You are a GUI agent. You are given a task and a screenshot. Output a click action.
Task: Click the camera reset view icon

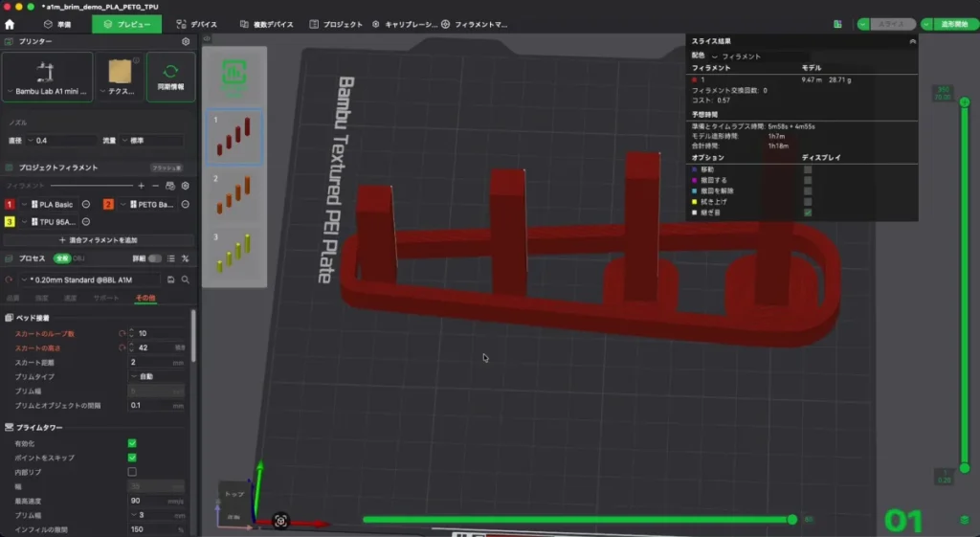[x=280, y=521]
